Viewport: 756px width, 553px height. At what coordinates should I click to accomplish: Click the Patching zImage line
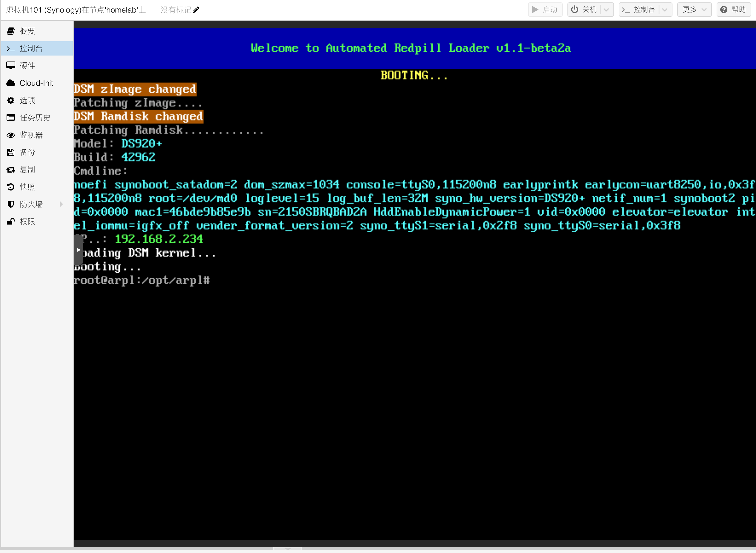tap(138, 103)
